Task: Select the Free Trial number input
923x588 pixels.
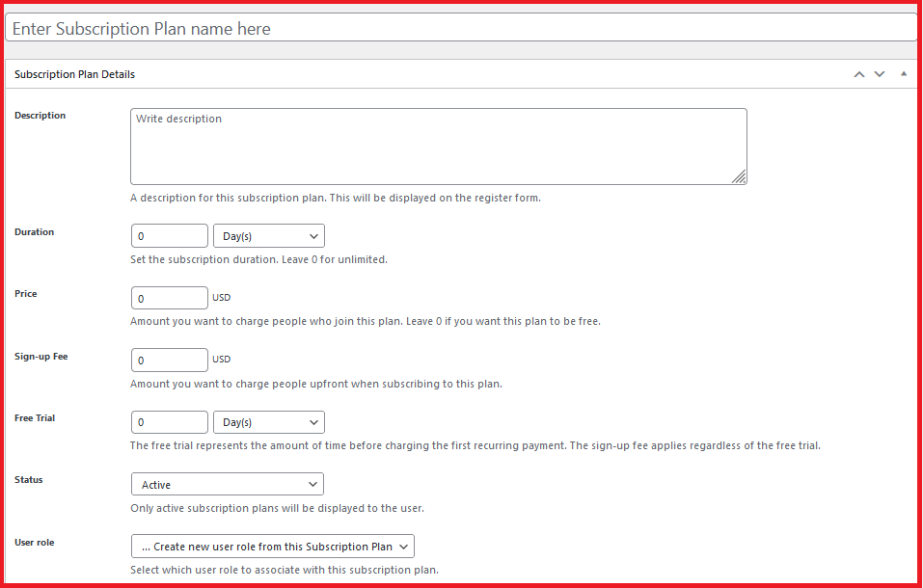Action: click(169, 422)
